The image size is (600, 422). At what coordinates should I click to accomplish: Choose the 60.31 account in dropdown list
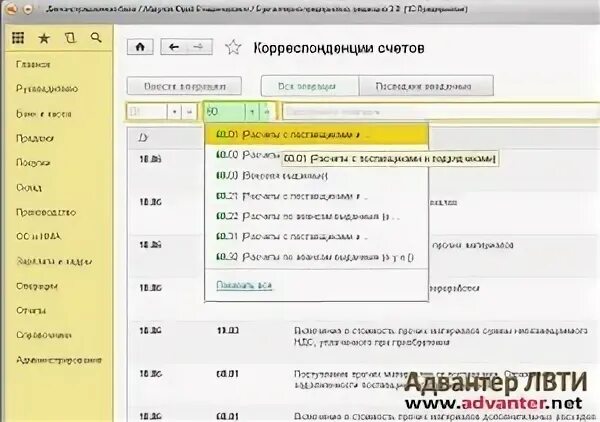(x=316, y=237)
